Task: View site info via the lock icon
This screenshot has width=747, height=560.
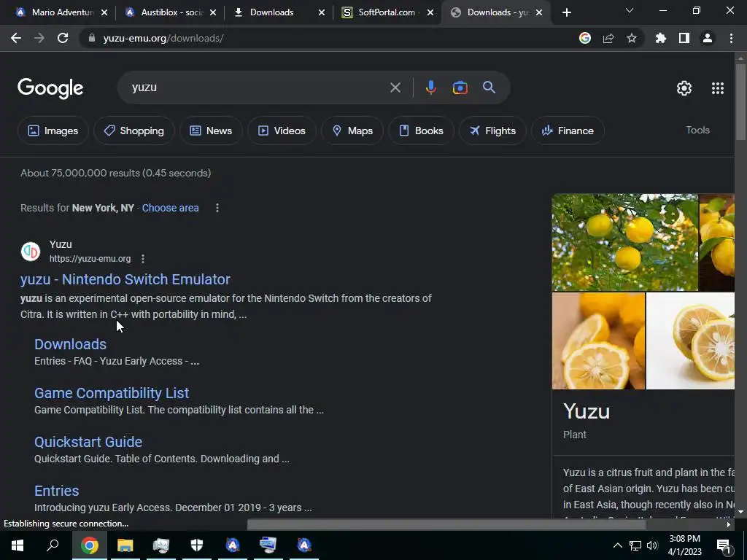Action: coord(92,38)
